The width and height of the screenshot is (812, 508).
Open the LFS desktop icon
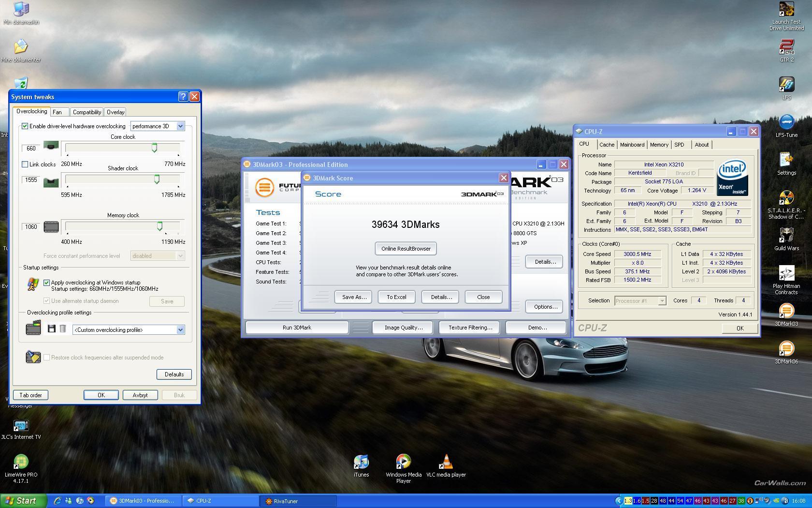pyautogui.click(x=786, y=88)
